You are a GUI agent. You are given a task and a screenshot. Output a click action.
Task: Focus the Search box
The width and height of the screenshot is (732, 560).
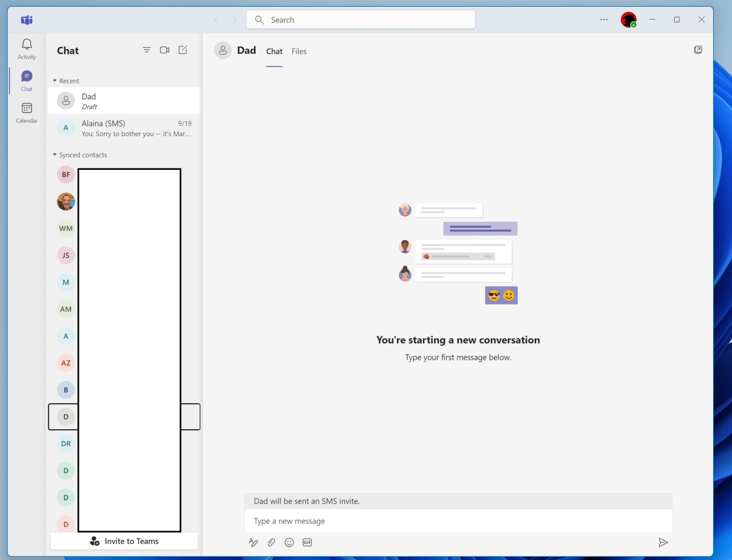click(x=360, y=20)
